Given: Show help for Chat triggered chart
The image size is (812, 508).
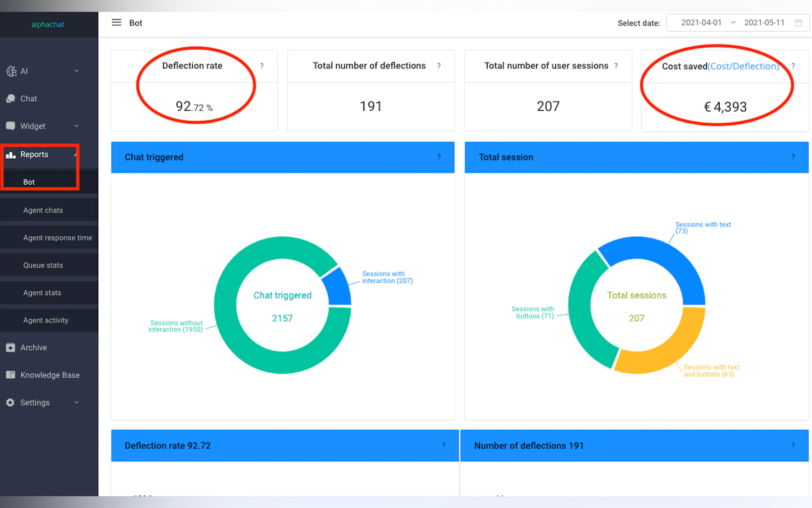Looking at the screenshot, I should (x=439, y=157).
